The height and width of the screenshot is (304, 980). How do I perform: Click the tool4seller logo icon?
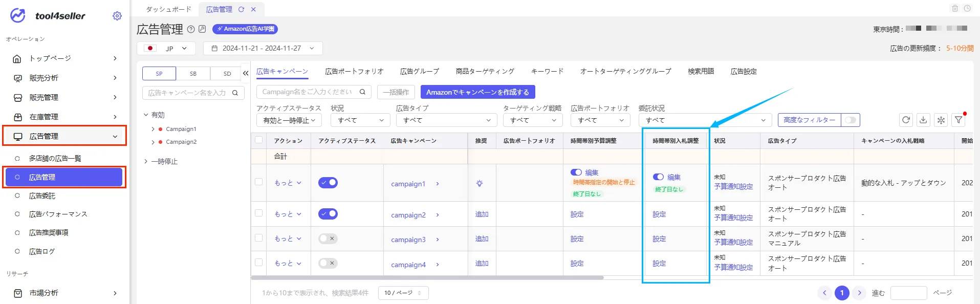pyautogui.click(x=18, y=15)
